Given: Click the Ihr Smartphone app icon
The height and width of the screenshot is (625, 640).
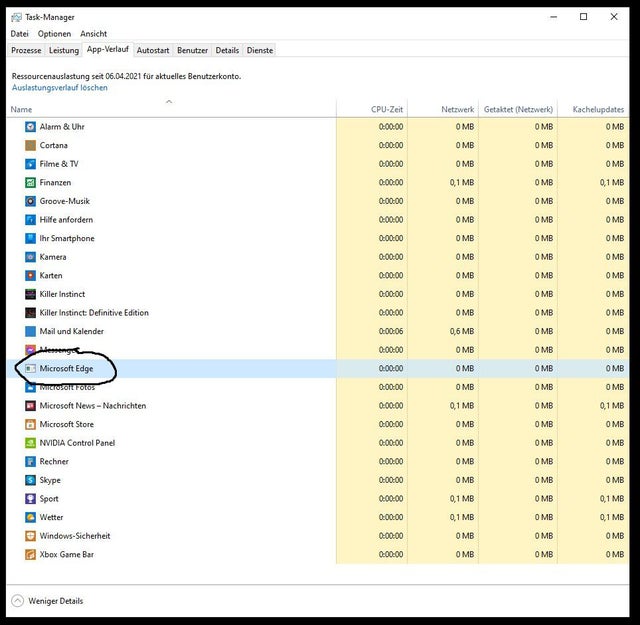Looking at the screenshot, I should [30, 238].
